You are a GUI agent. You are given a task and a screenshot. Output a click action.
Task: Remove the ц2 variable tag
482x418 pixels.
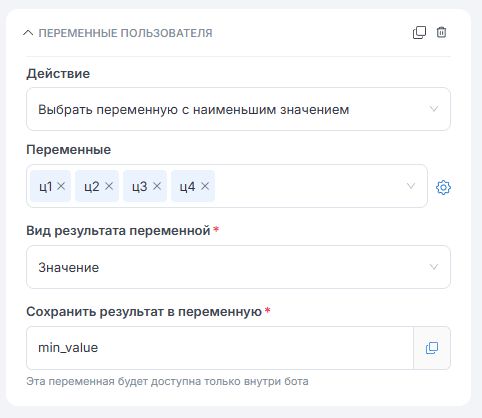(x=109, y=186)
